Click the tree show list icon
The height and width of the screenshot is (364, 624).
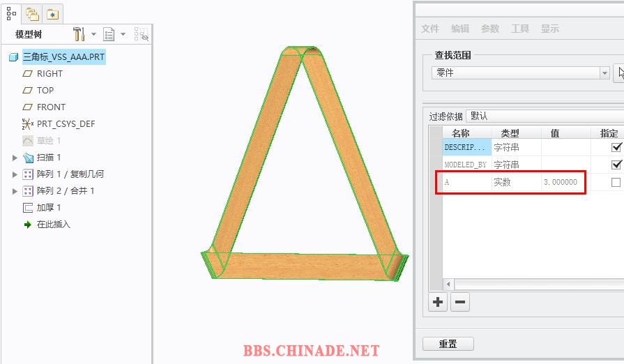click(109, 34)
